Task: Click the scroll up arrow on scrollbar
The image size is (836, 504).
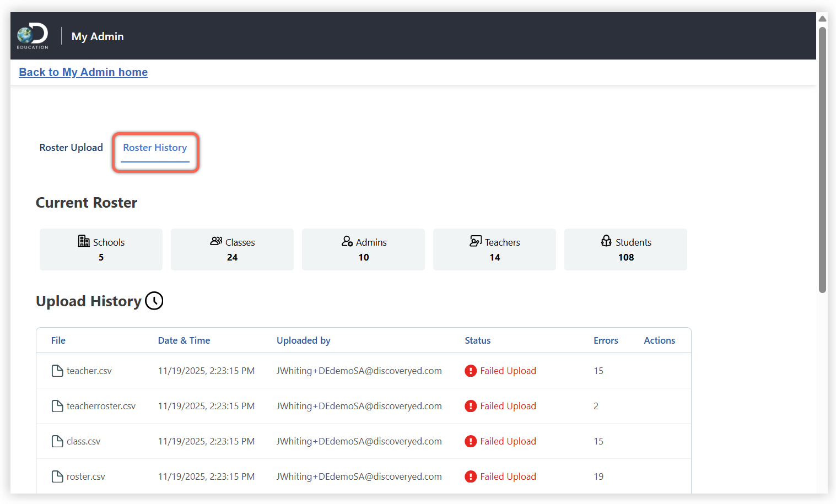Action: point(822,19)
